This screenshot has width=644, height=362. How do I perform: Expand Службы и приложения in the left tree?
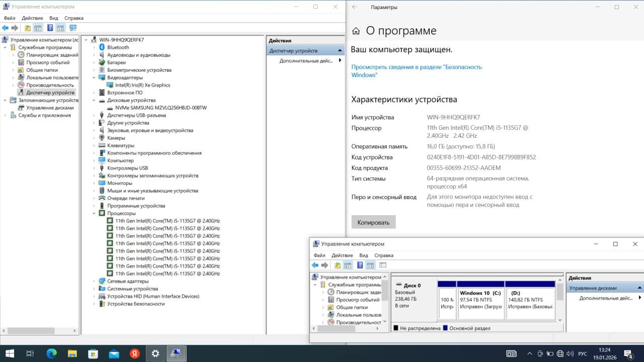tap(6, 115)
